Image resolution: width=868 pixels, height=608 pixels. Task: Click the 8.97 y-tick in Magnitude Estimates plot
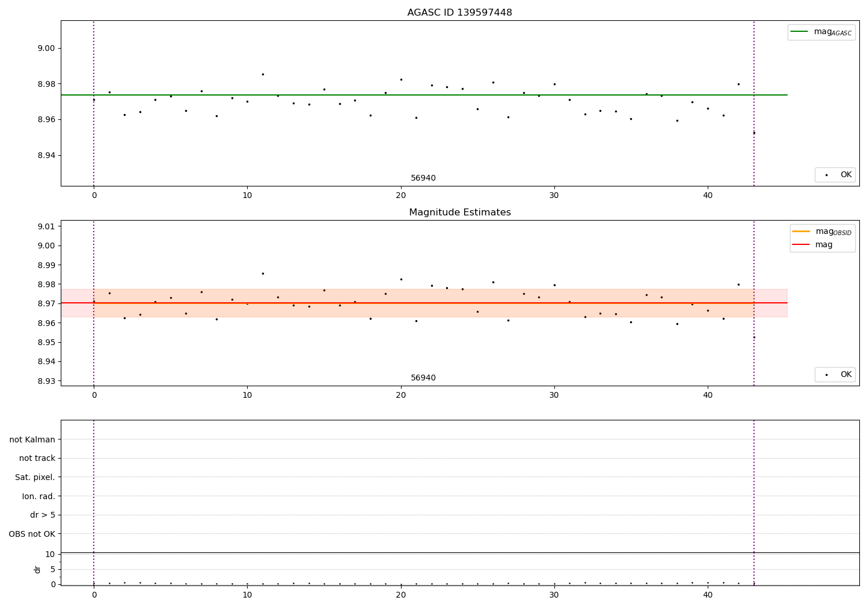pyautogui.click(x=46, y=303)
